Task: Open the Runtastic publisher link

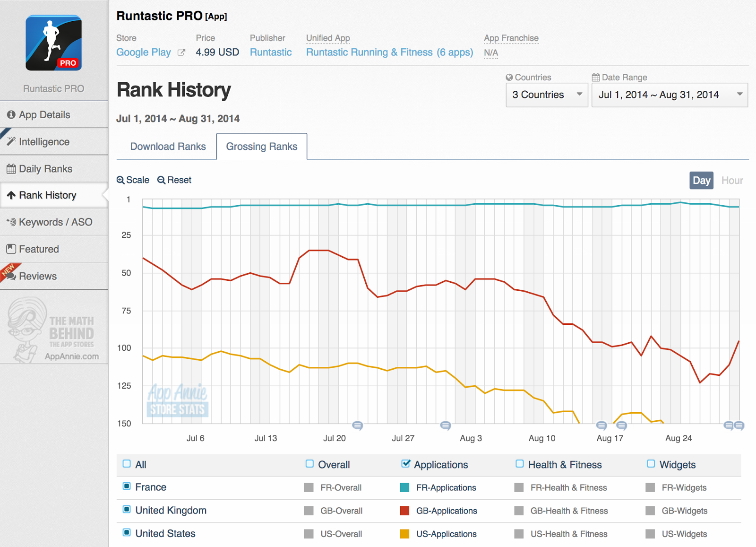Action: coord(271,52)
